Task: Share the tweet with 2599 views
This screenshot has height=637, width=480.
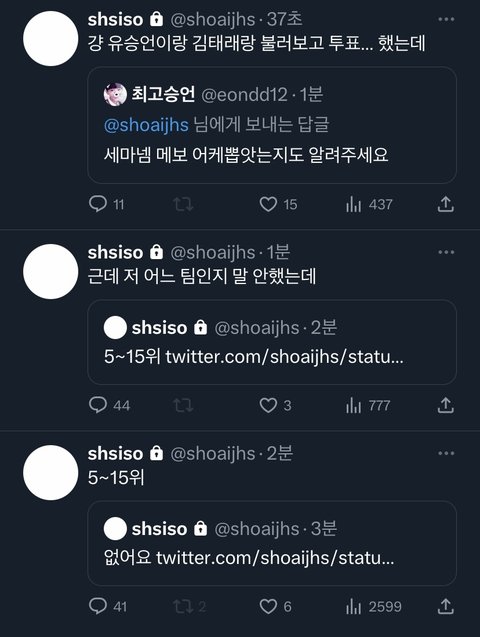Action: pyautogui.click(x=445, y=606)
